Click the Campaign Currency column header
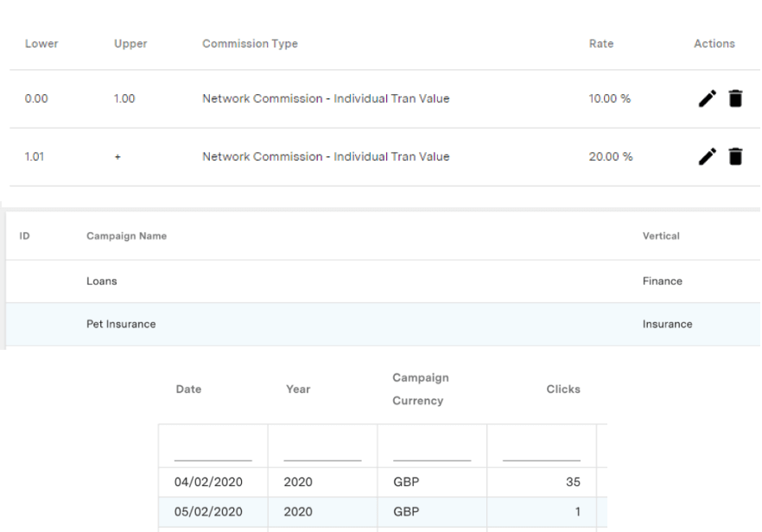Image resolution: width=762 pixels, height=532 pixels. click(x=421, y=389)
